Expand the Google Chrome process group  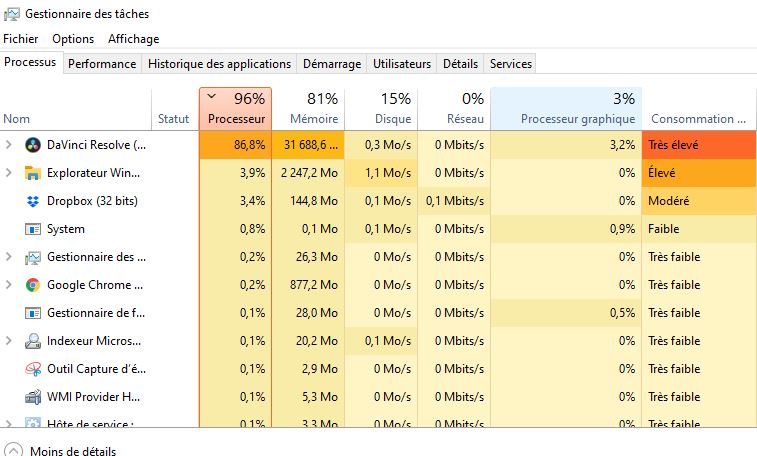point(9,285)
